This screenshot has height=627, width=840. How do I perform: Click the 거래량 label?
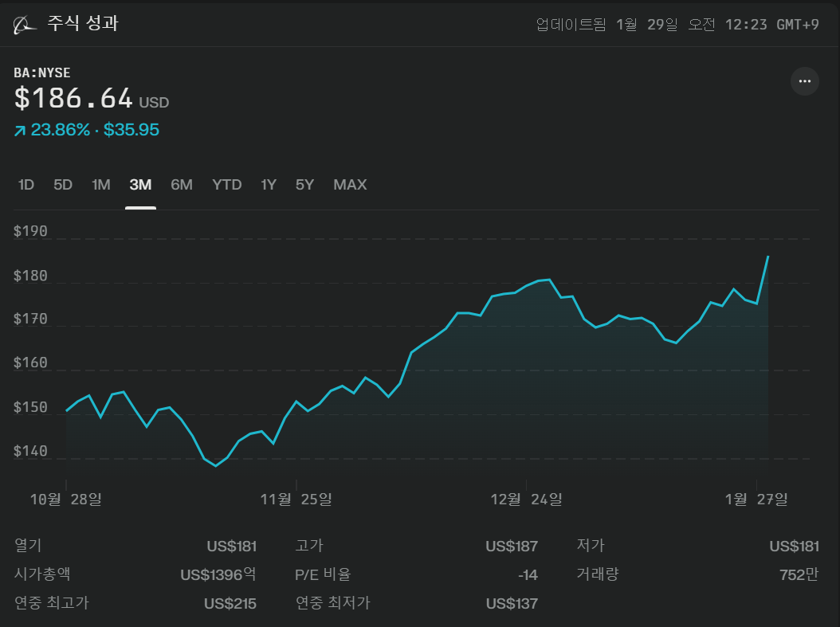click(x=598, y=574)
